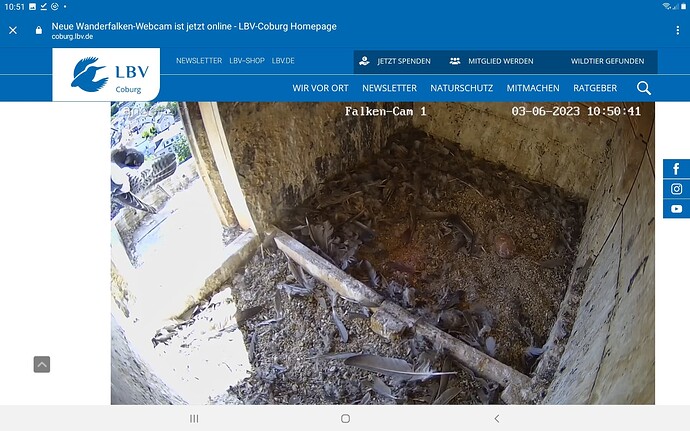Click the Jetzt Spenden button
This screenshot has height=431, width=690.
(x=396, y=61)
